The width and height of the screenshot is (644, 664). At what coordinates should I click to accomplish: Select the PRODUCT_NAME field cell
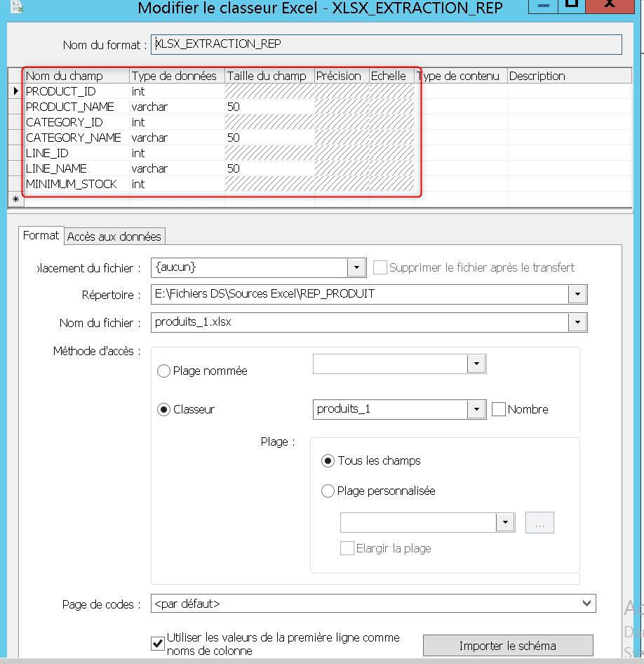[70, 107]
